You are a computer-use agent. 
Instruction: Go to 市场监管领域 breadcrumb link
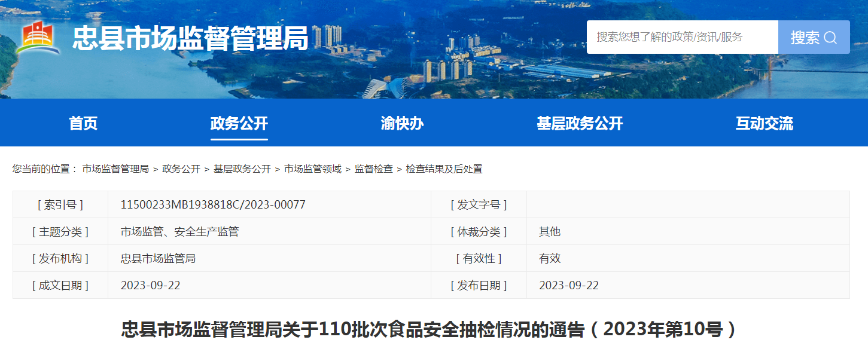point(313,169)
